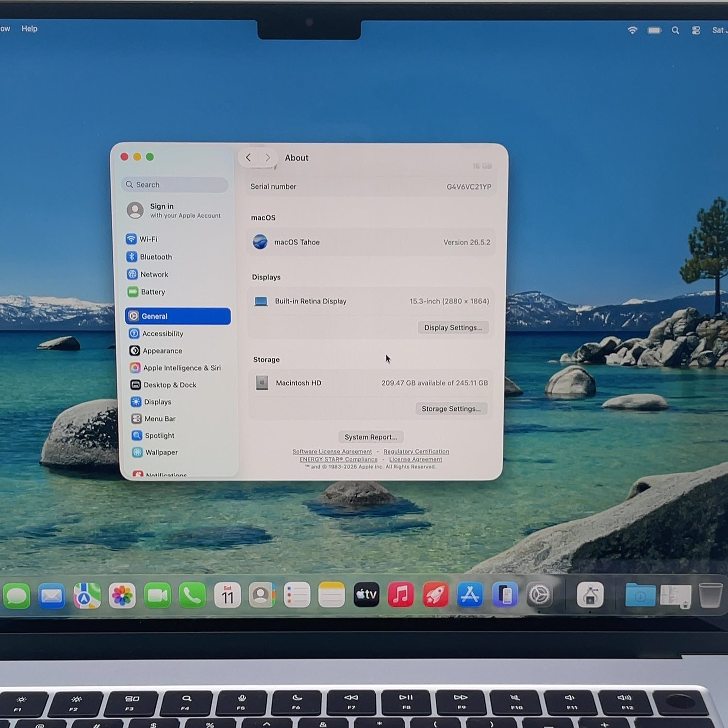Open the Trash in the Dock

point(711,595)
